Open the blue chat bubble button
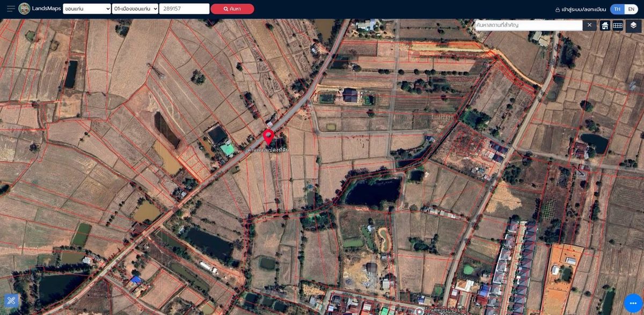 (x=633, y=303)
